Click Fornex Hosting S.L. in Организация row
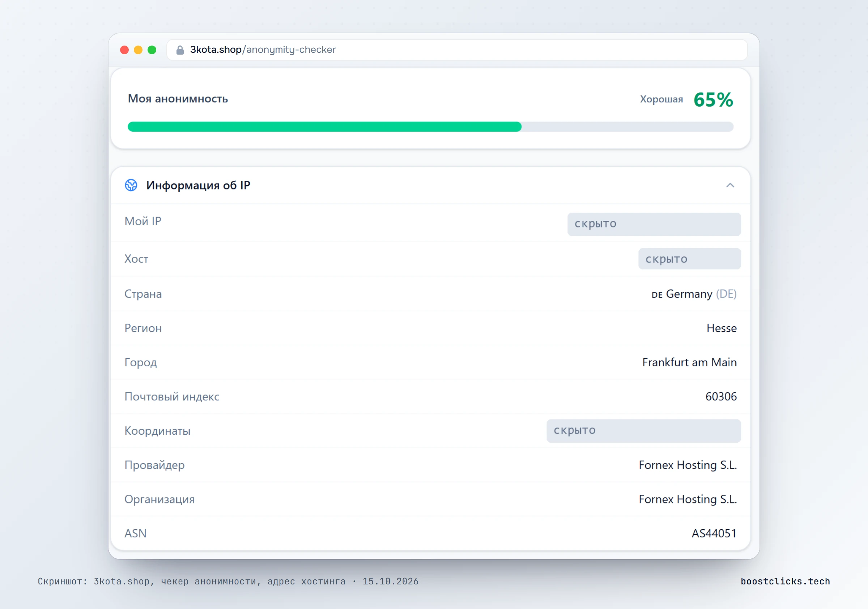The height and width of the screenshot is (609, 868). (x=688, y=499)
